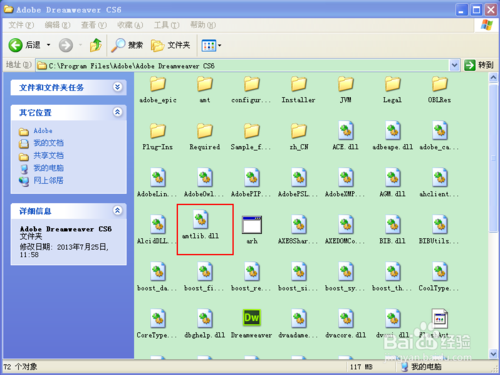Select the AXEDOMCo file
The image size is (500, 375).
pyautogui.click(x=345, y=230)
